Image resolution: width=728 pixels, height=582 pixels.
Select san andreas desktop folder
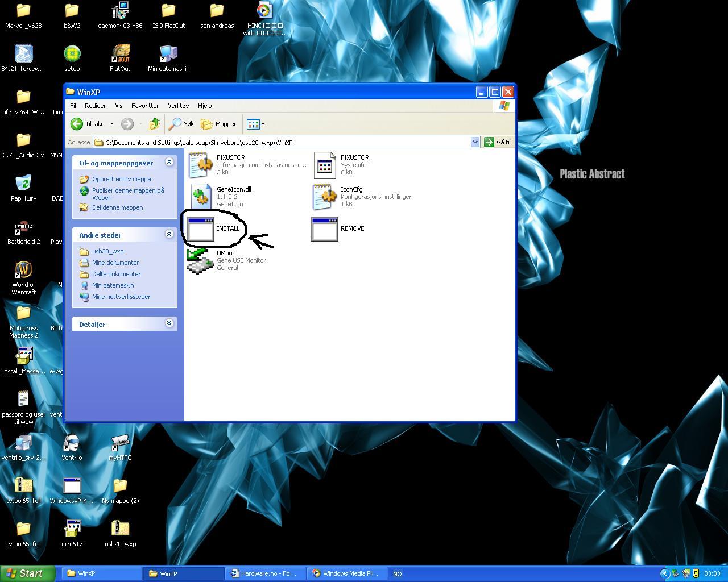[217, 16]
